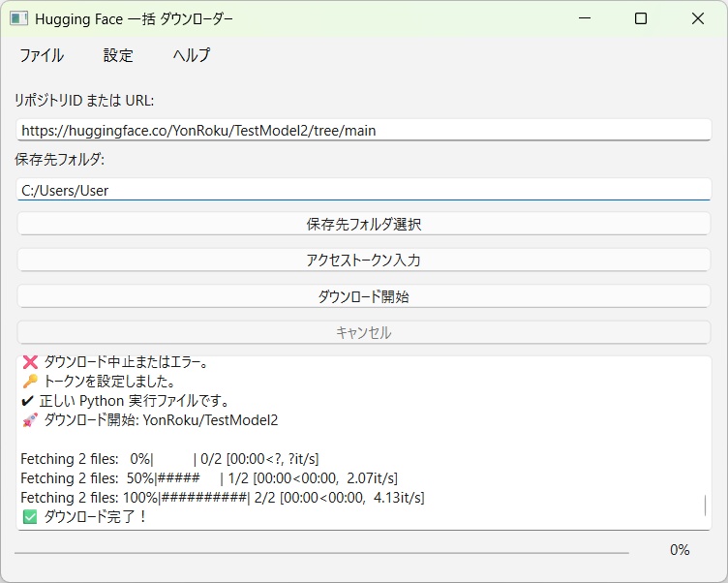Click the black checkmark beside 正しい Python
728x583 pixels.
[x=28, y=400]
